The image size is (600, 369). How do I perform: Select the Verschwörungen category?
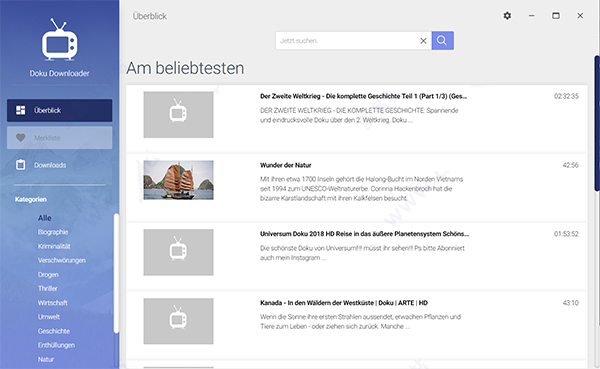tap(62, 260)
